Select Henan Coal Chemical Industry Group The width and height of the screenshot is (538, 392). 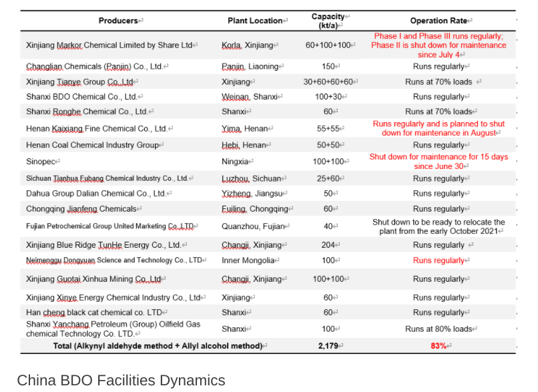click(92, 145)
